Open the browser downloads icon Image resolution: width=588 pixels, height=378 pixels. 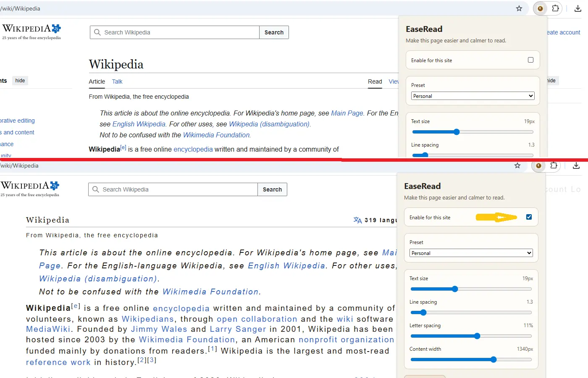click(x=577, y=8)
